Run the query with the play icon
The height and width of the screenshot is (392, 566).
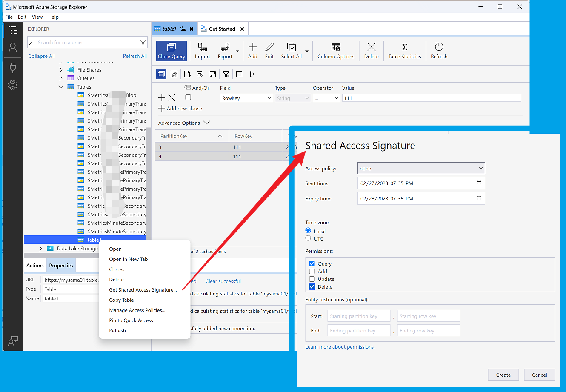252,74
